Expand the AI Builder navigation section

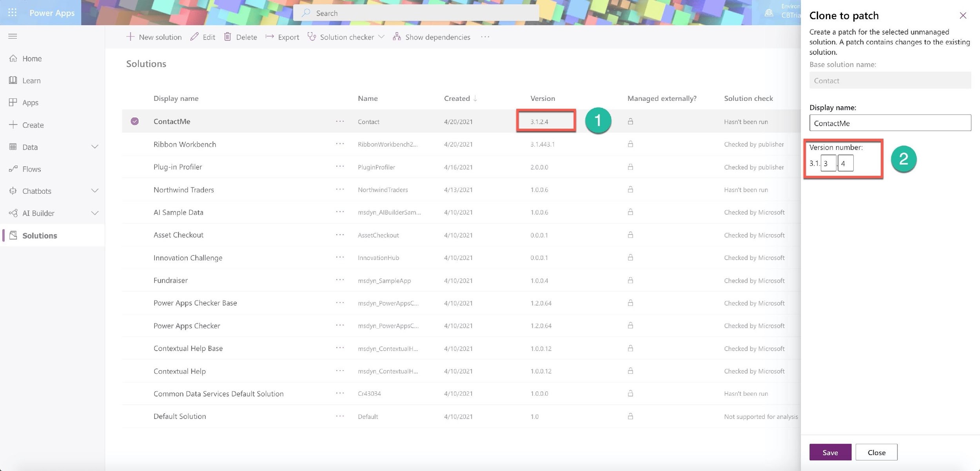coord(94,213)
